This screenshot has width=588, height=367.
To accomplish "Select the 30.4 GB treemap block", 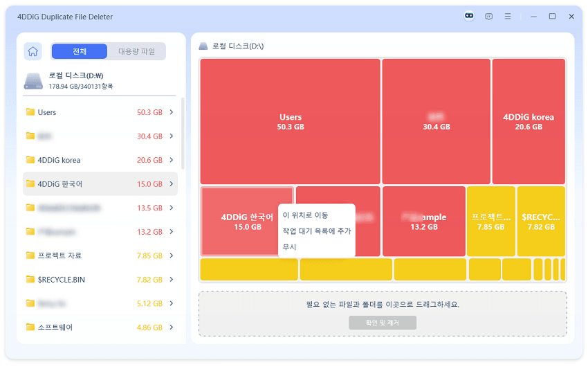I will coord(436,121).
